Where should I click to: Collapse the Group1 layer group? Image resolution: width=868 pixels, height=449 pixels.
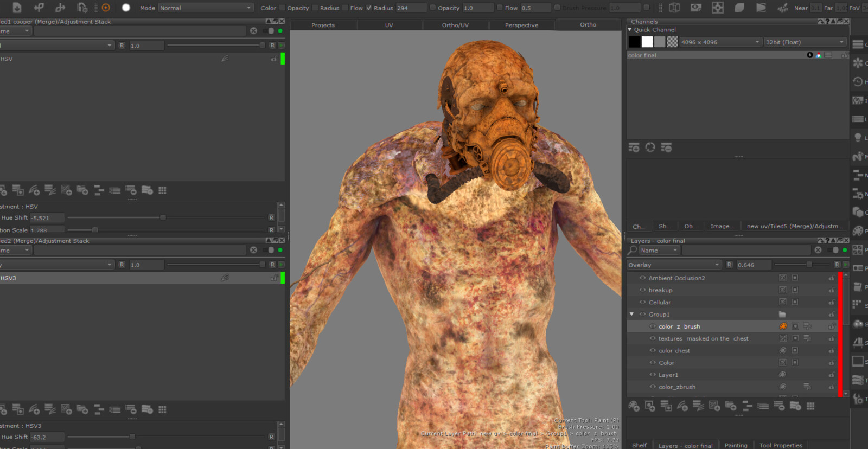coord(631,315)
